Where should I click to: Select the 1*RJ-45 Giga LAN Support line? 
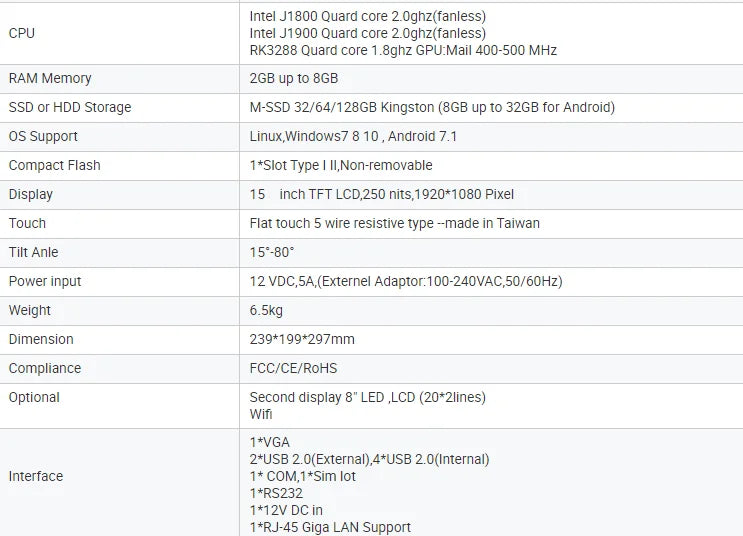(330, 527)
